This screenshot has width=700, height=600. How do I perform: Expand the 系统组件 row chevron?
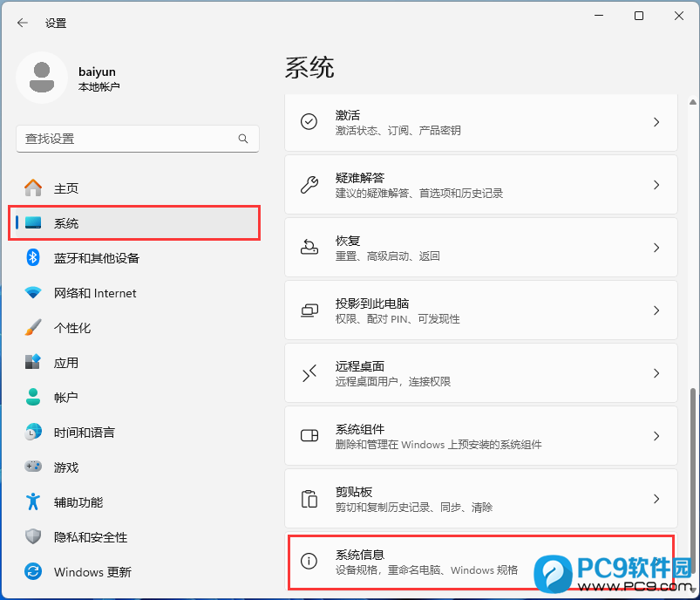pos(656,436)
